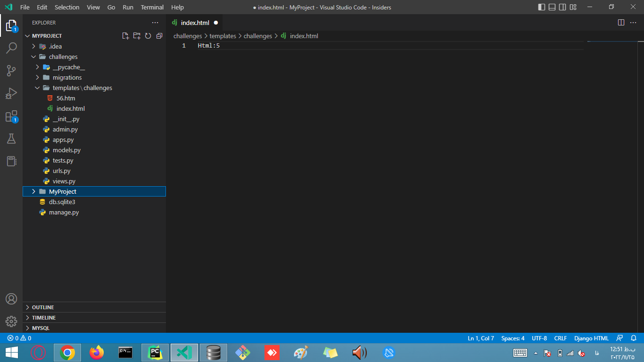Screen dimensions: 644x362
Task: Click the New File icon in explorer
Action: coord(125,36)
